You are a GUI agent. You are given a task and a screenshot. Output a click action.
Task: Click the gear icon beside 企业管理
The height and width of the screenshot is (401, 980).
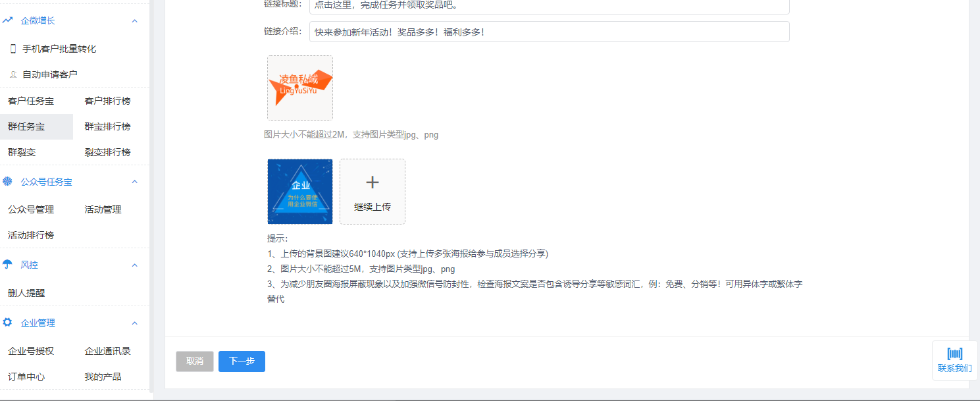[8, 323]
